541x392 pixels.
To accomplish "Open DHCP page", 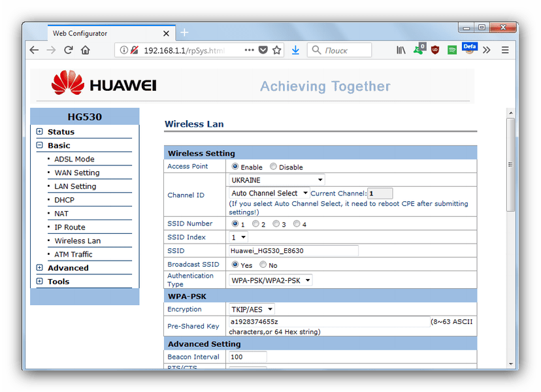I will click(x=64, y=200).
